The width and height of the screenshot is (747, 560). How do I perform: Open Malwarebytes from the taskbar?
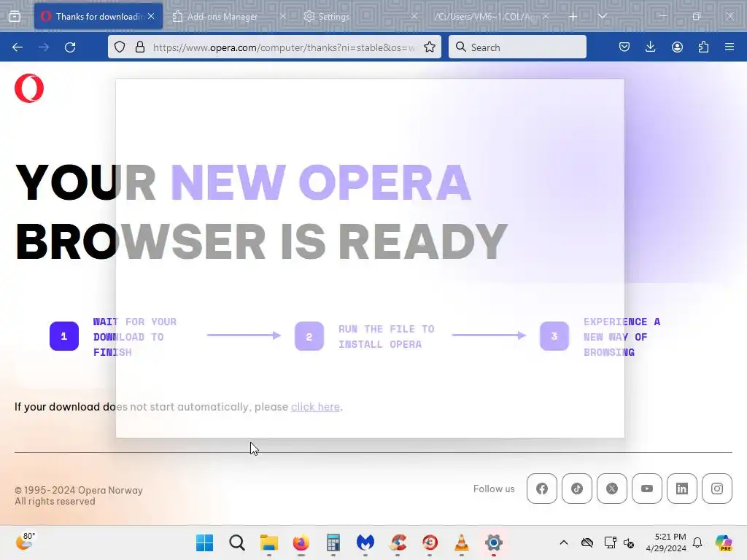pyautogui.click(x=365, y=542)
